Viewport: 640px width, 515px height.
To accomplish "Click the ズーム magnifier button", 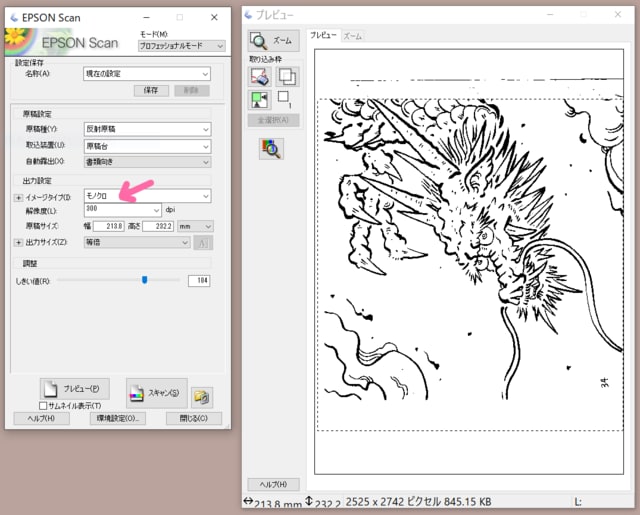I will tap(272, 41).
